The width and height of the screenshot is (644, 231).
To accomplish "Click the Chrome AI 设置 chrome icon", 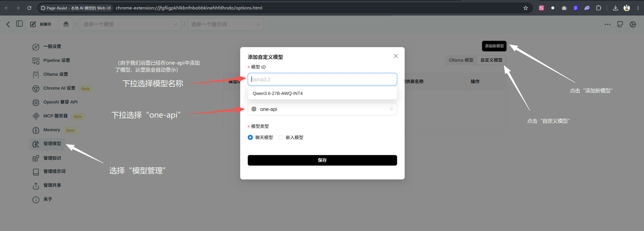I will pos(36,88).
